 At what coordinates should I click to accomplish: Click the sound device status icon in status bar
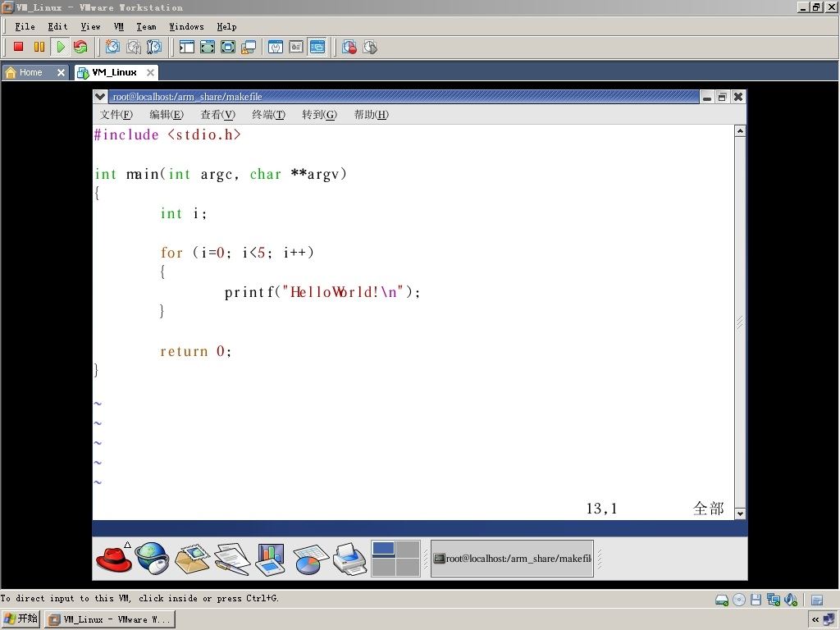(x=791, y=600)
